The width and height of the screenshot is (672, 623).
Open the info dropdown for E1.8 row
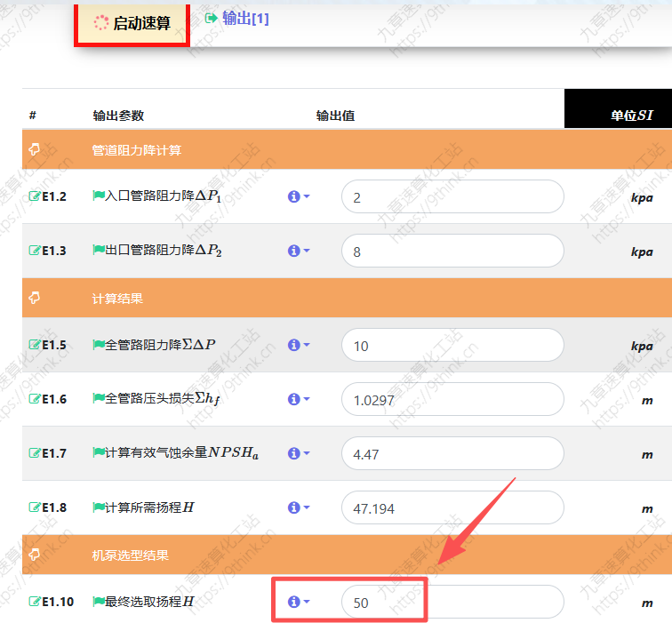299,507
